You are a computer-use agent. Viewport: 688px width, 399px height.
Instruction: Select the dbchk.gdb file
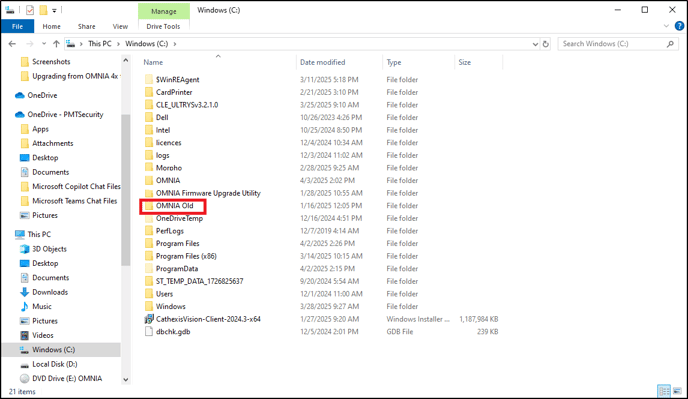(x=173, y=332)
